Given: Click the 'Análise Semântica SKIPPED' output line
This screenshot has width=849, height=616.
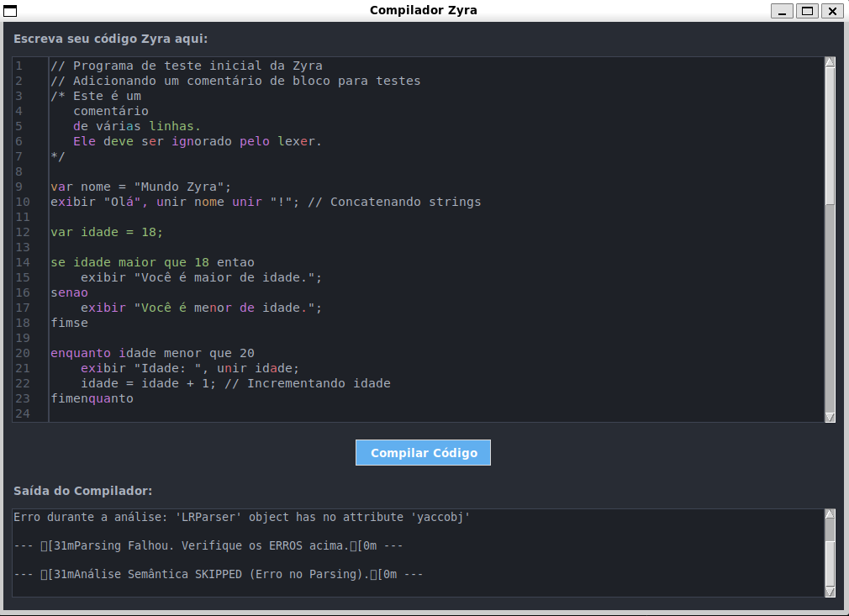Looking at the screenshot, I should click(219, 575).
